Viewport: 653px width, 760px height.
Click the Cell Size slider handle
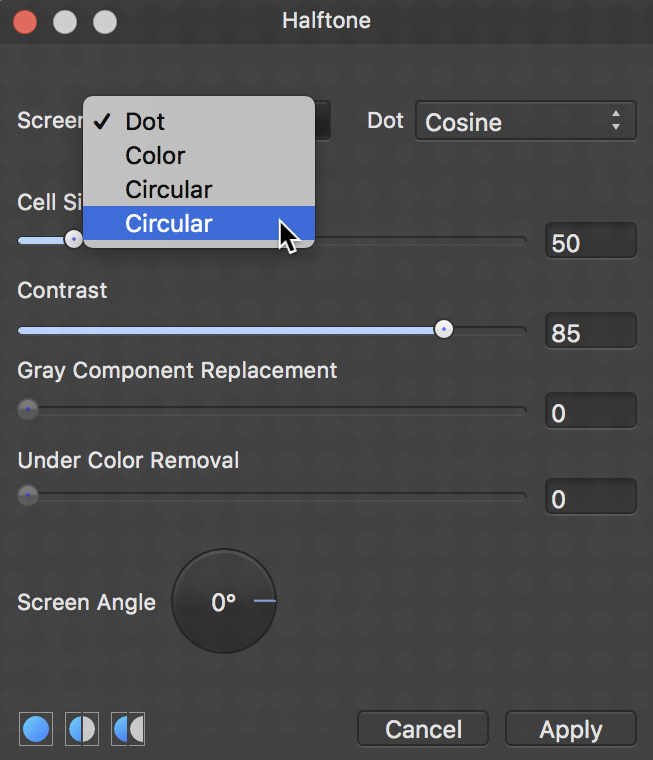[x=74, y=239]
